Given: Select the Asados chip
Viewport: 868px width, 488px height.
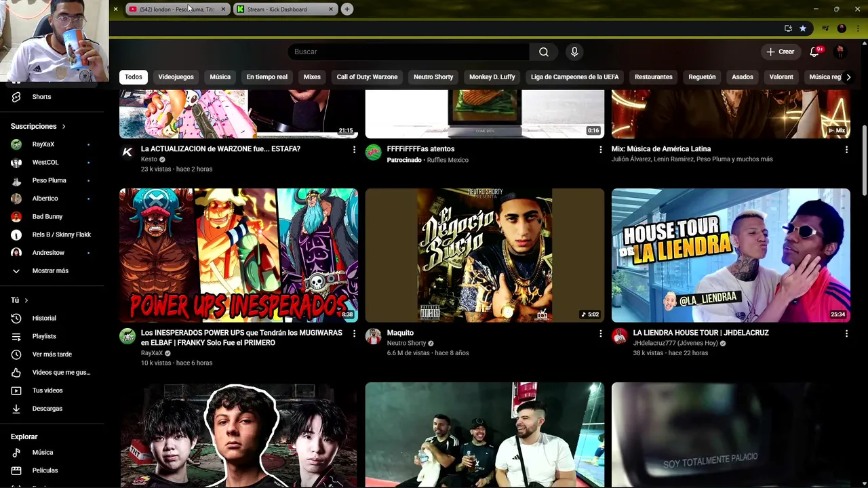Looking at the screenshot, I should pyautogui.click(x=743, y=77).
